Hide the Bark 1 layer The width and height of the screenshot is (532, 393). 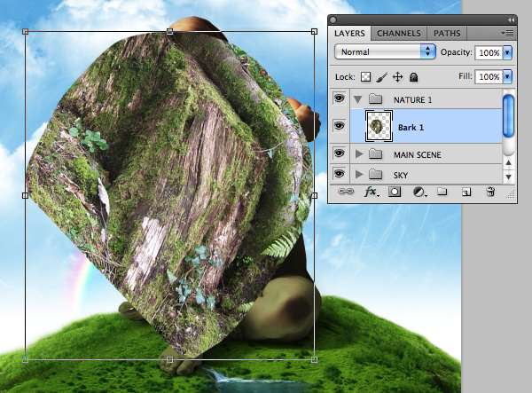click(339, 126)
